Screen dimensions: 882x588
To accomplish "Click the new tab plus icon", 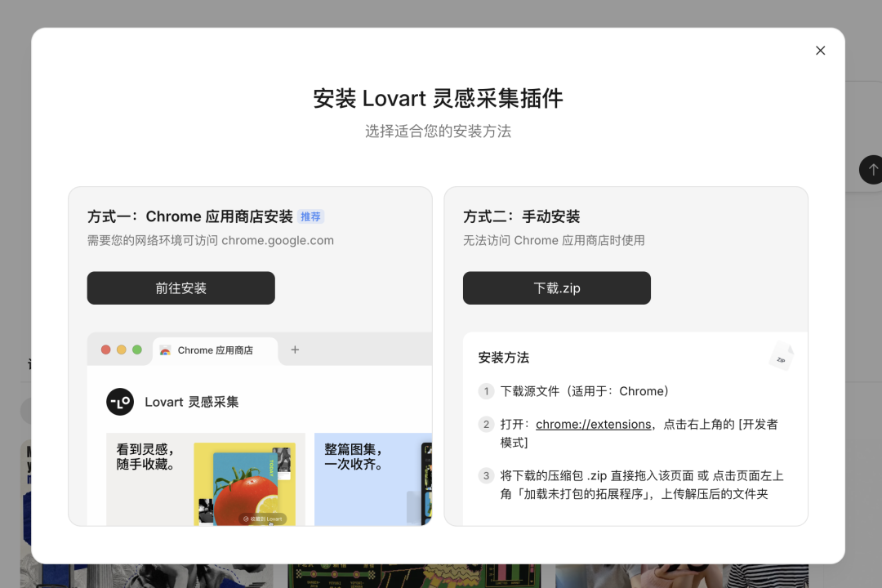I will click(295, 350).
